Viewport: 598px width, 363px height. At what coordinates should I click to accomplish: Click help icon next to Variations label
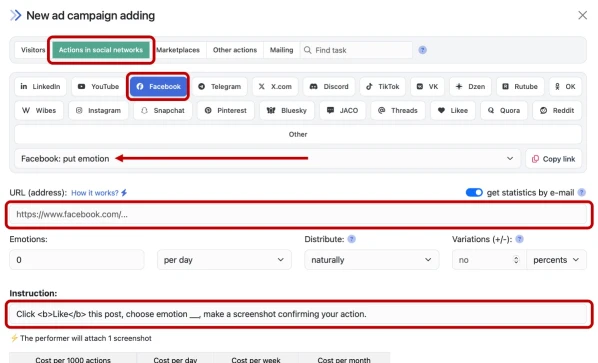click(519, 239)
